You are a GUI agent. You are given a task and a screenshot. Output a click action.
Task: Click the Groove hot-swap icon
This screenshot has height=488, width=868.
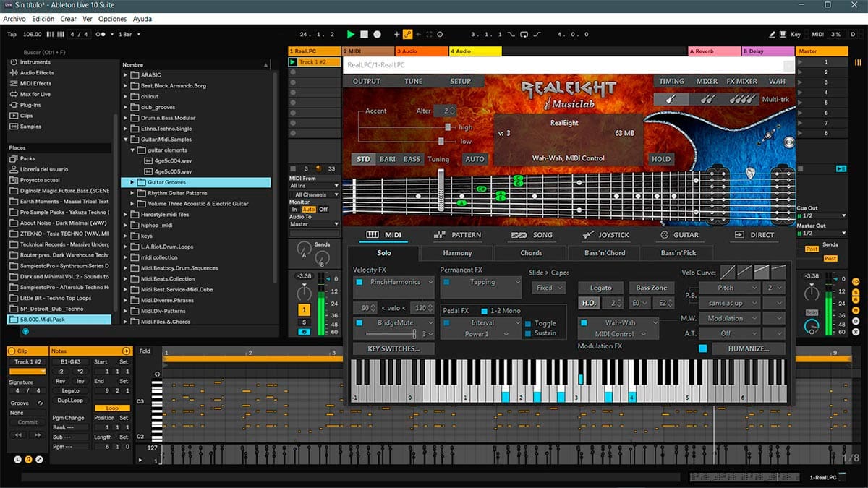pyautogui.click(x=41, y=403)
